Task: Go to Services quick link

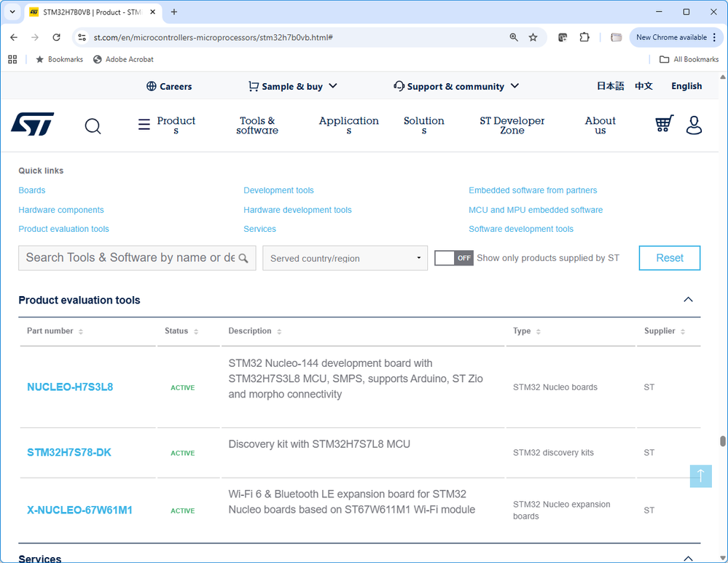Action: [x=259, y=229]
